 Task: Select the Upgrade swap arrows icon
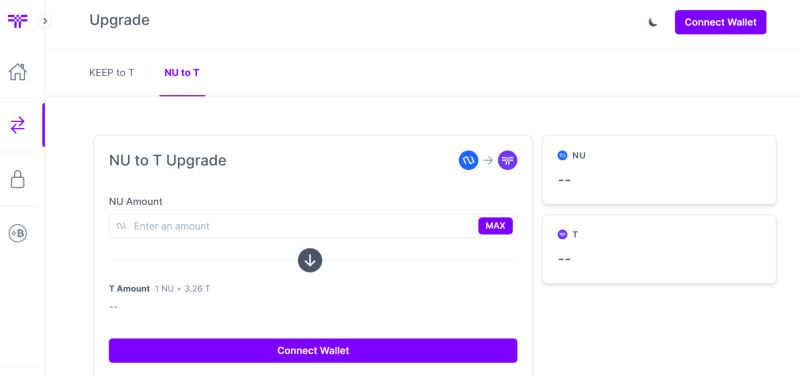point(17,125)
